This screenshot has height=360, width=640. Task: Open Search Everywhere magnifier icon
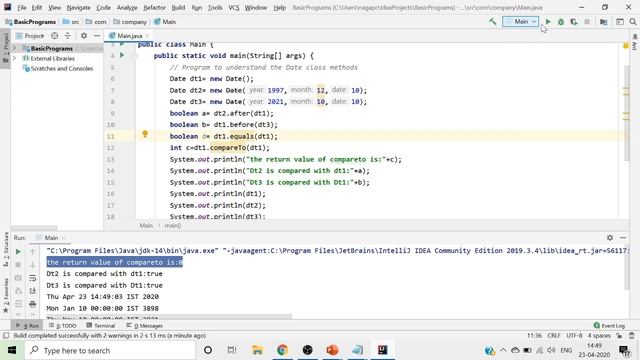pyautogui.click(x=633, y=22)
